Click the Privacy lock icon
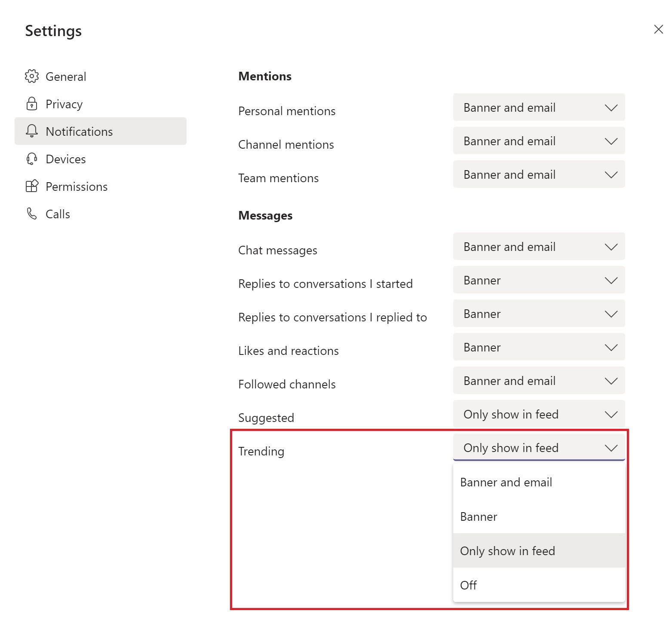This screenshot has width=672, height=620. point(32,104)
